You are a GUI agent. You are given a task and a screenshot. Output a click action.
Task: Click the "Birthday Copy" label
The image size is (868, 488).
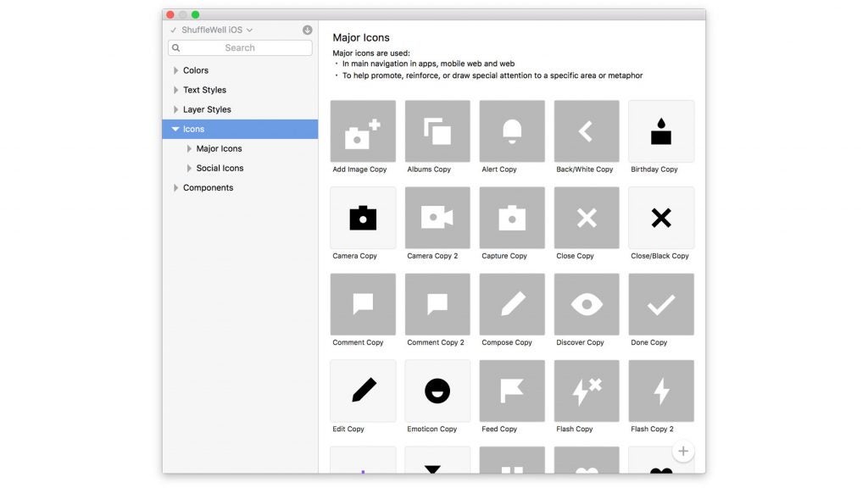[654, 169]
